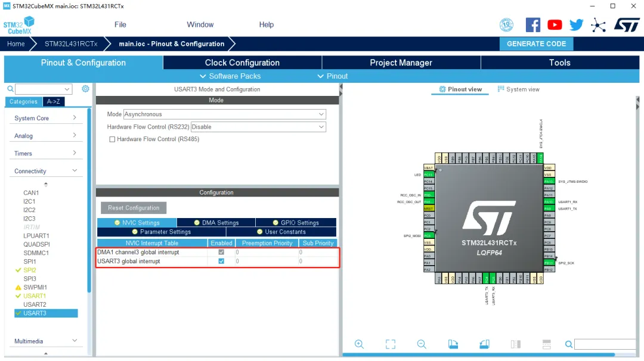Expand System Core category

[x=45, y=118]
